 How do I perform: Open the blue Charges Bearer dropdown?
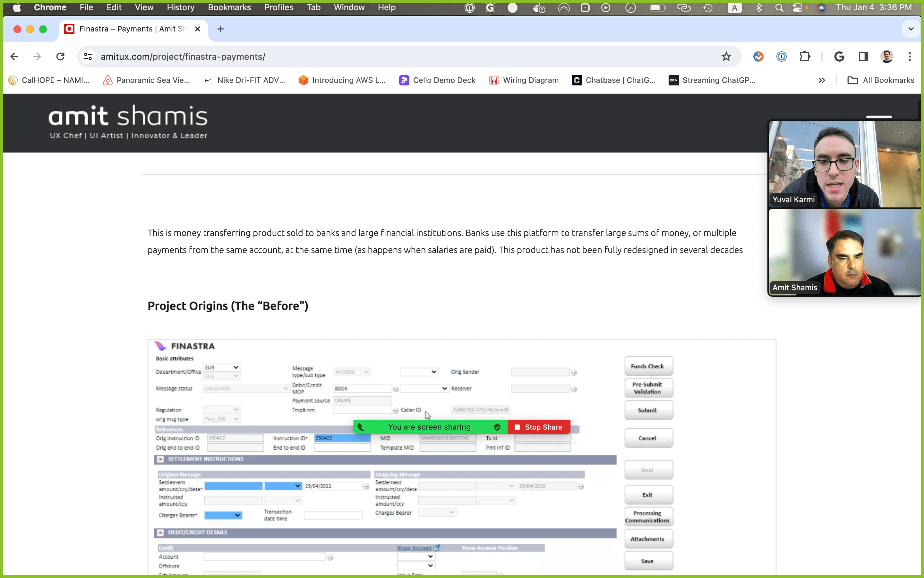(x=223, y=515)
